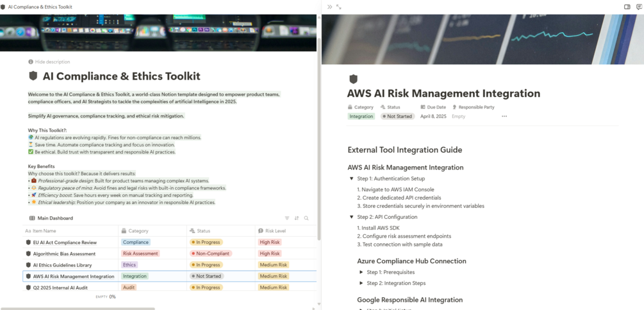Switch peek layout with the panel view icon
The image size is (644, 310).
point(627,7)
